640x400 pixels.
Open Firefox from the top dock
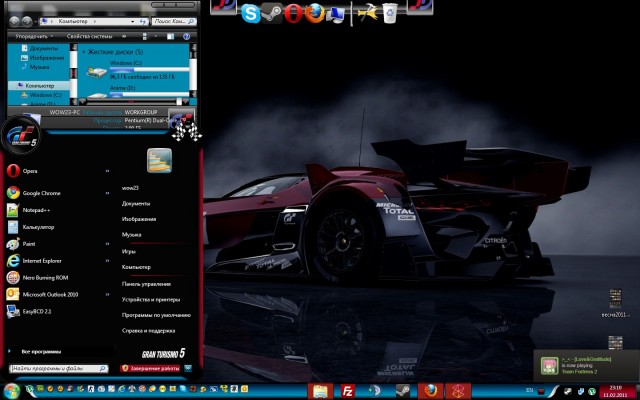pyautogui.click(x=315, y=13)
